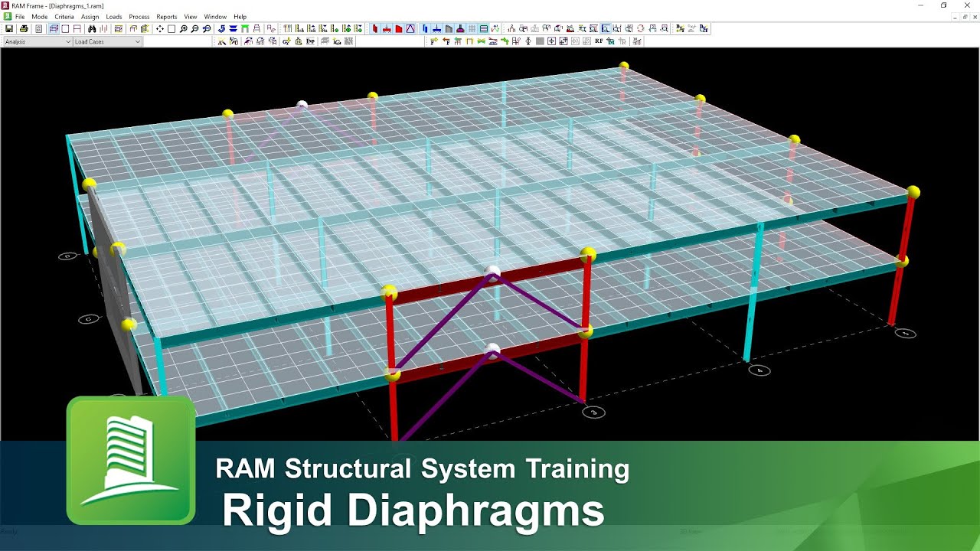Click the green table frame icon
980x551 pixels.
[245, 29]
